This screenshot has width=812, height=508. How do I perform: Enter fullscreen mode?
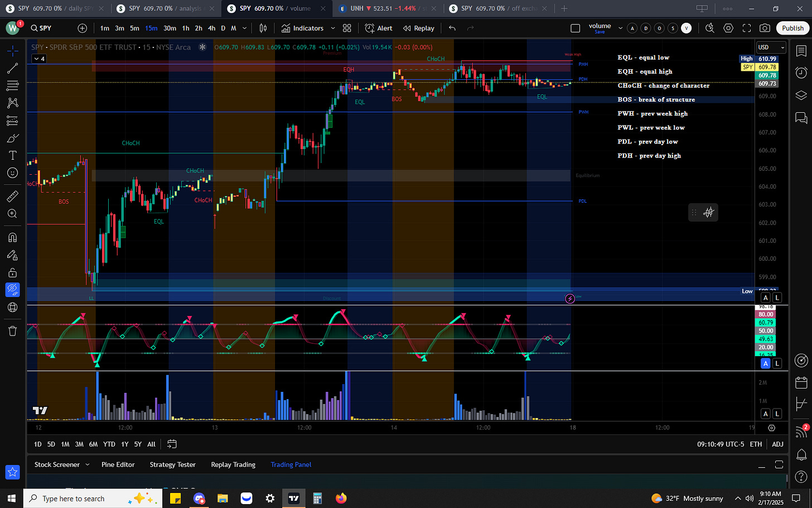click(747, 28)
